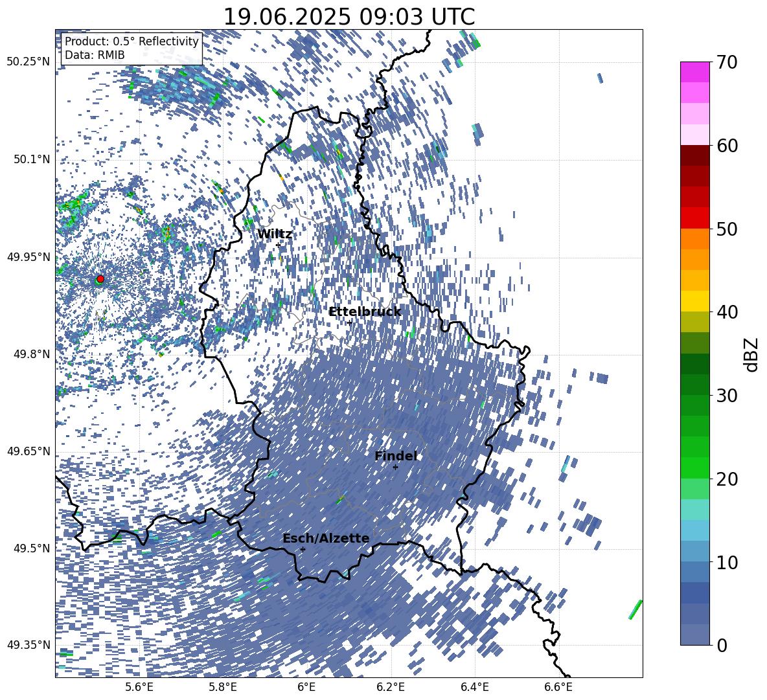Click the 50 colorbar tick label
The height and width of the screenshot is (700, 767).
(x=726, y=229)
